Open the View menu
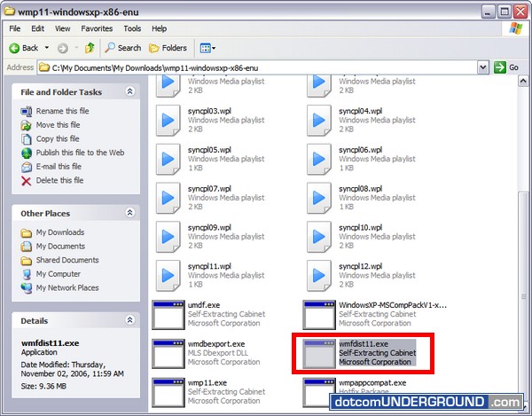This screenshot has height=416, width=532. pos(62,28)
